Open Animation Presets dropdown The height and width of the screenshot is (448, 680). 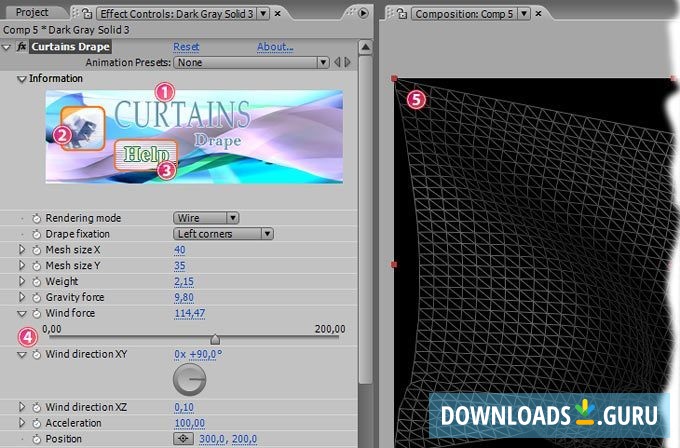pyautogui.click(x=251, y=62)
